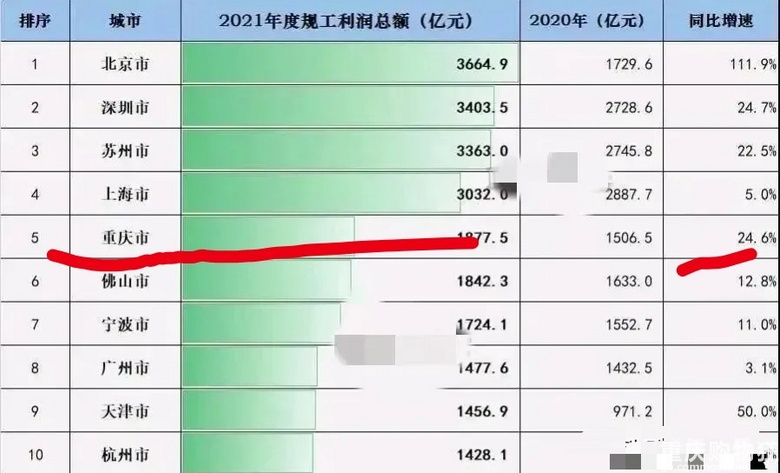
Task: Click rank number 5 cell
Action: coord(35,237)
